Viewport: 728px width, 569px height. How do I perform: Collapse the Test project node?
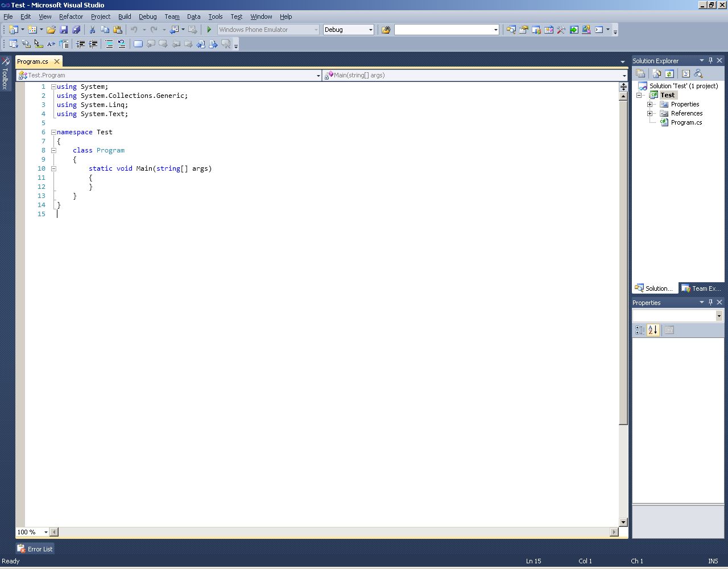click(639, 95)
